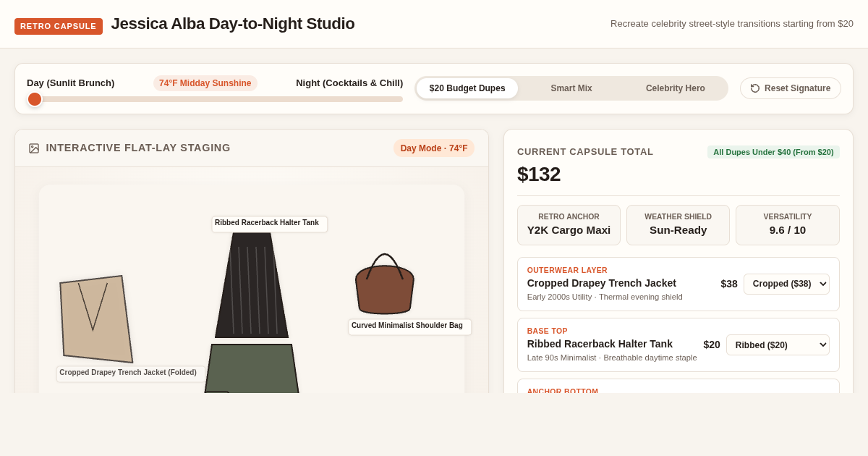Switch to Smart Mix tier
The width and height of the screenshot is (868, 456).
(x=571, y=88)
